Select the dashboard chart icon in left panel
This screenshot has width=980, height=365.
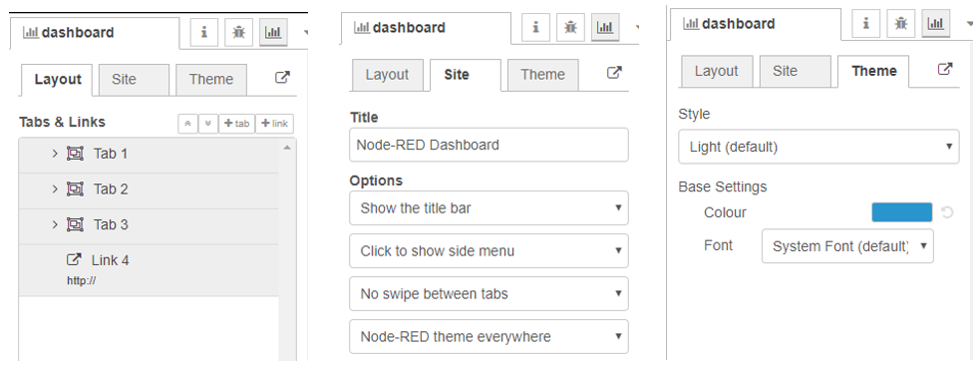tap(273, 33)
